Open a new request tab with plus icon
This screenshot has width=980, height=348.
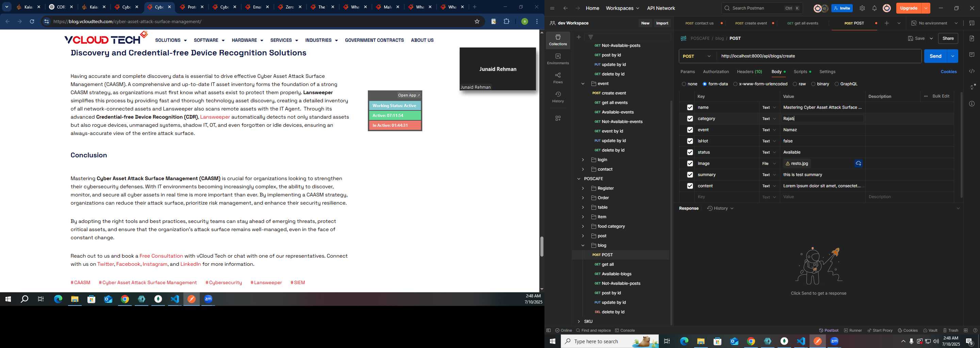coord(887,23)
